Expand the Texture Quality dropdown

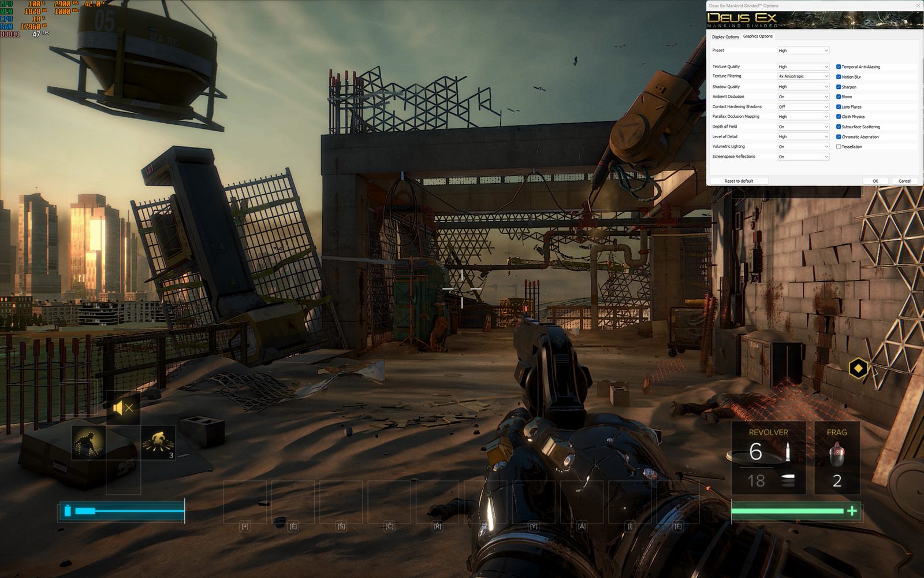point(803,67)
